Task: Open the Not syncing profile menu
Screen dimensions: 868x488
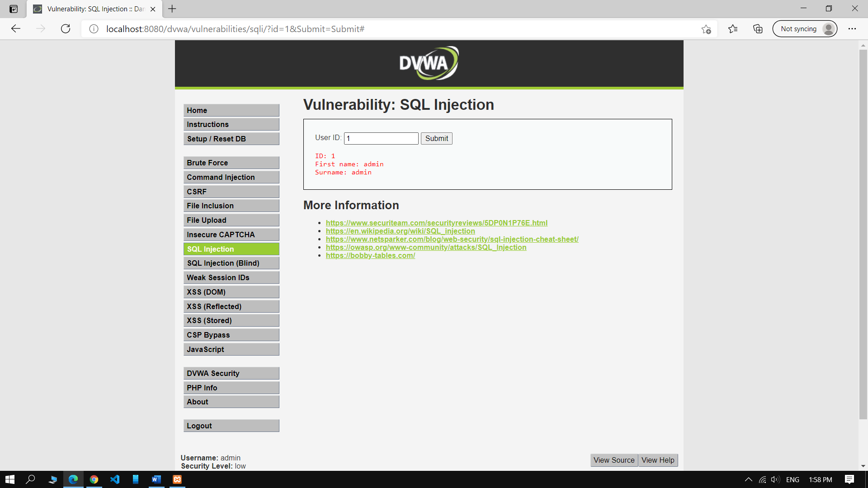Action: (x=805, y=29)
